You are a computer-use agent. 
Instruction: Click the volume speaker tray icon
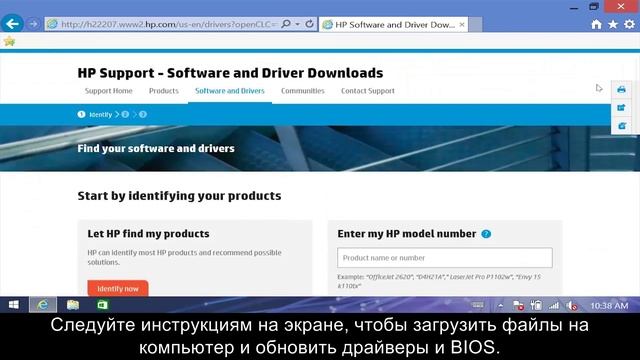click(572, 306)
